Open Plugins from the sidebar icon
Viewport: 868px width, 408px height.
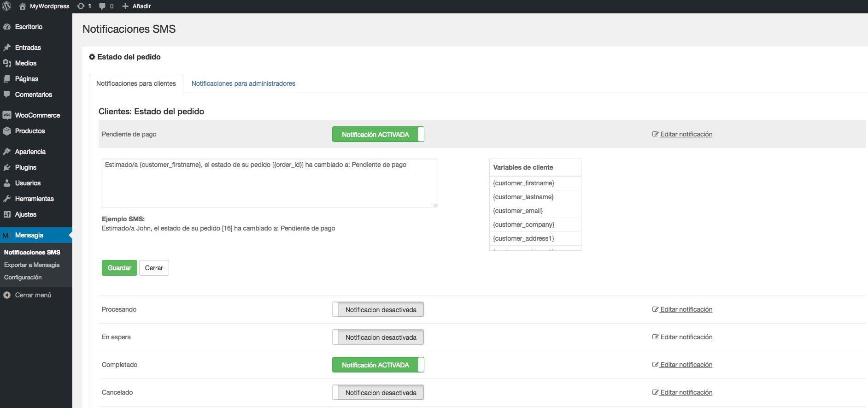pyautogui.click(x=7, y=167)
